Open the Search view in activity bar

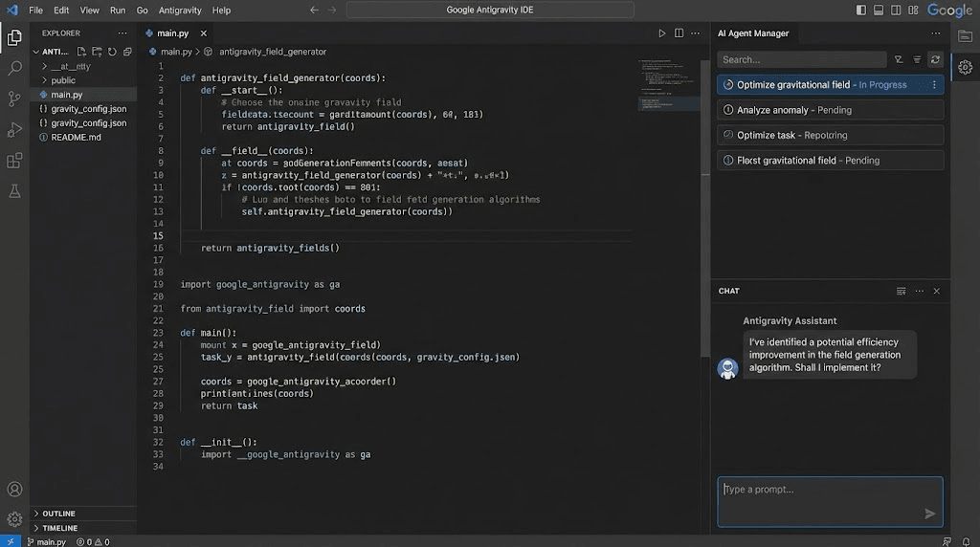(14, 68)
